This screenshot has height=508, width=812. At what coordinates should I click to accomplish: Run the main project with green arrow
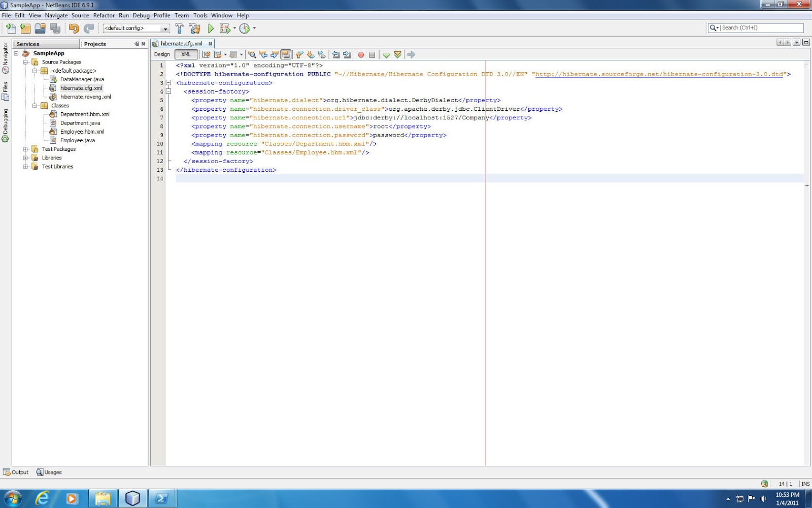click(211, 28)
